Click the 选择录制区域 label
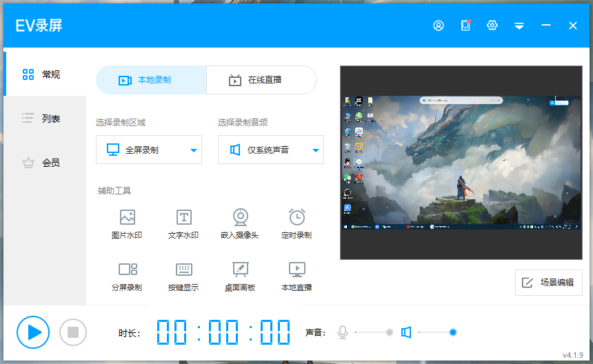This screenshot has height=364, width=593. click(121, 122)
